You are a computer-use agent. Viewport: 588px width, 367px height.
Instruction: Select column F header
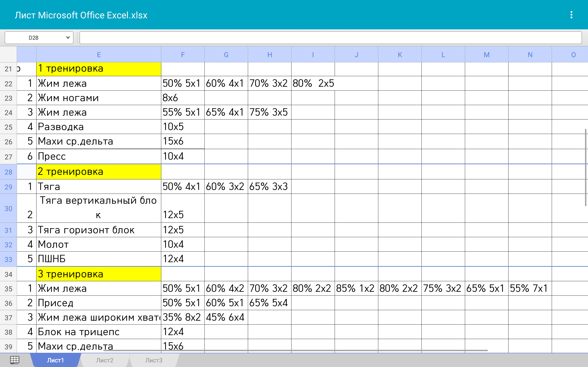[183, 55]
